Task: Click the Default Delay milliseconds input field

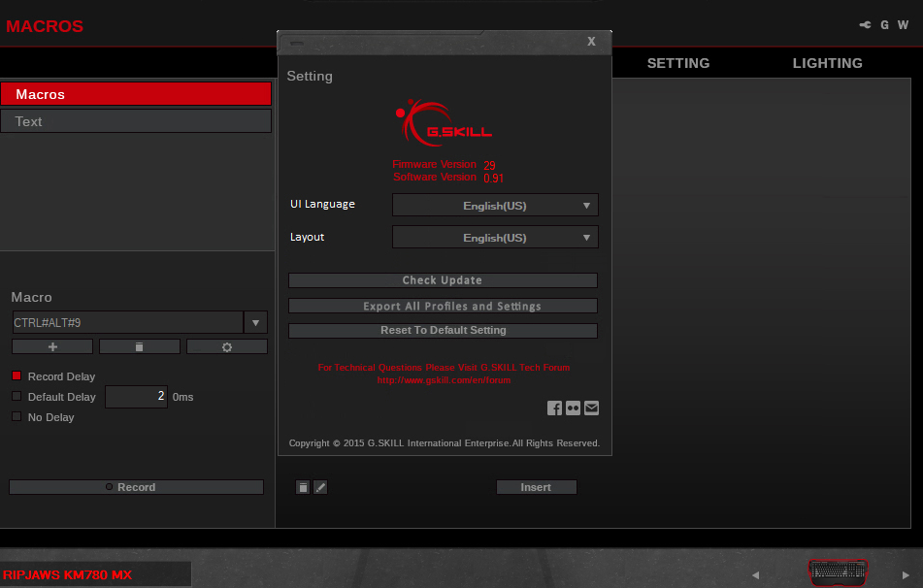Action: point(136,397)
